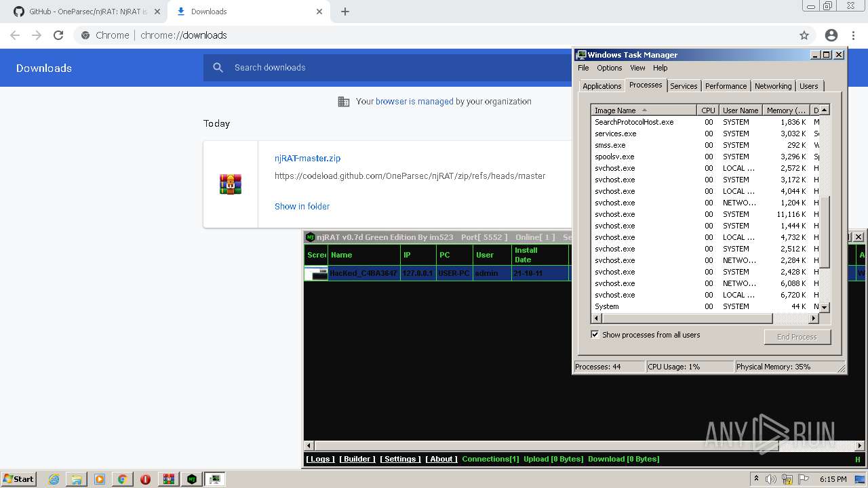
Task: Switch to Networking tab in Task Manager
Action: pyautogui.click(x=772, y=86)
